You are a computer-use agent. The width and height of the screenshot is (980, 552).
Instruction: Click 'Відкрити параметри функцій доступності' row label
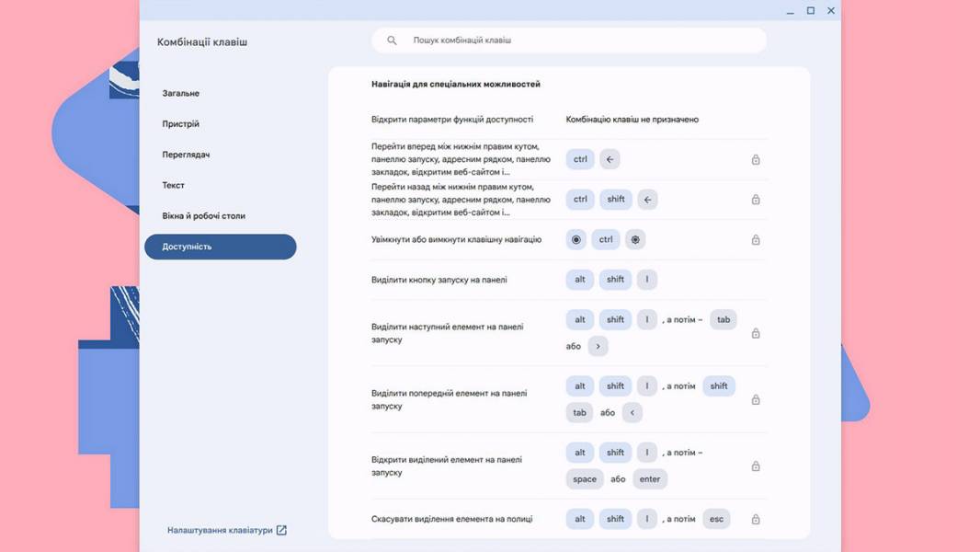pos(452,120)
